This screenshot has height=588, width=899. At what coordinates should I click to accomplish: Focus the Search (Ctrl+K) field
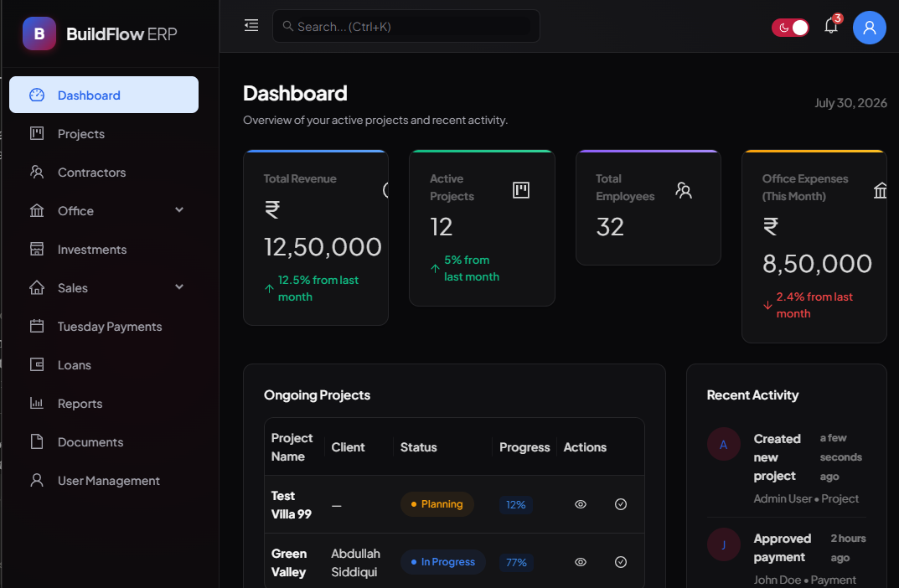406,26
